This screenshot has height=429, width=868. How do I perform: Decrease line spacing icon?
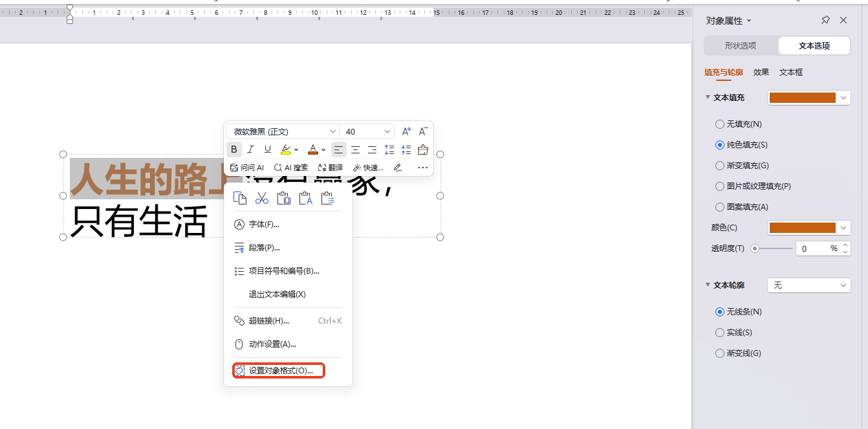(406, 149)
